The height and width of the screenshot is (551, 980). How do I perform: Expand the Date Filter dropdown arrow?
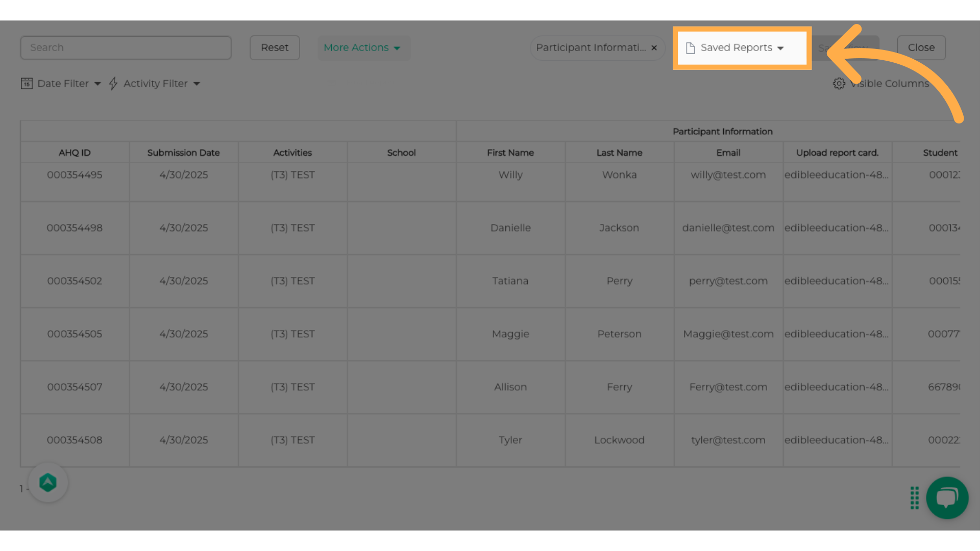pyautogui.click(x=97, y=84)
